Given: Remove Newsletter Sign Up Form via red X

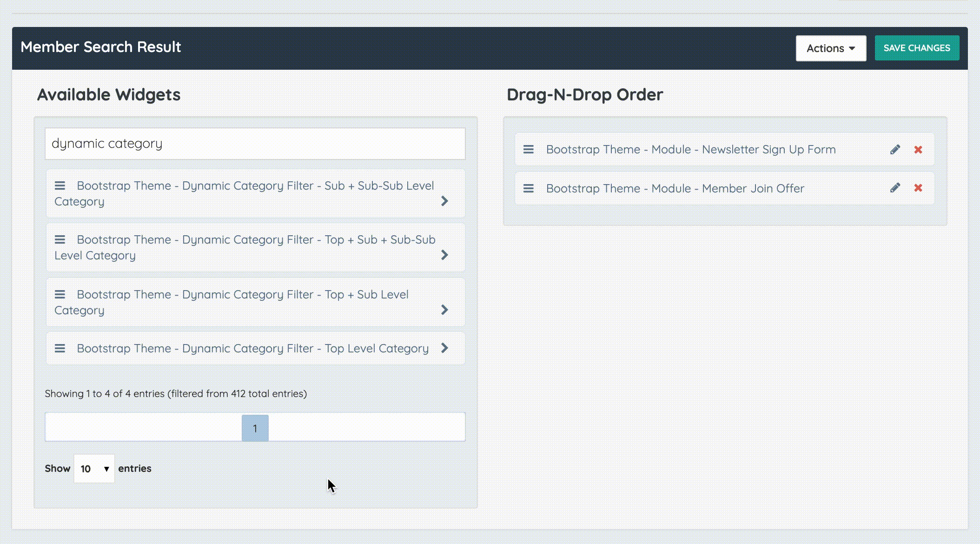Looking at the screenshot, I should 918,150.
